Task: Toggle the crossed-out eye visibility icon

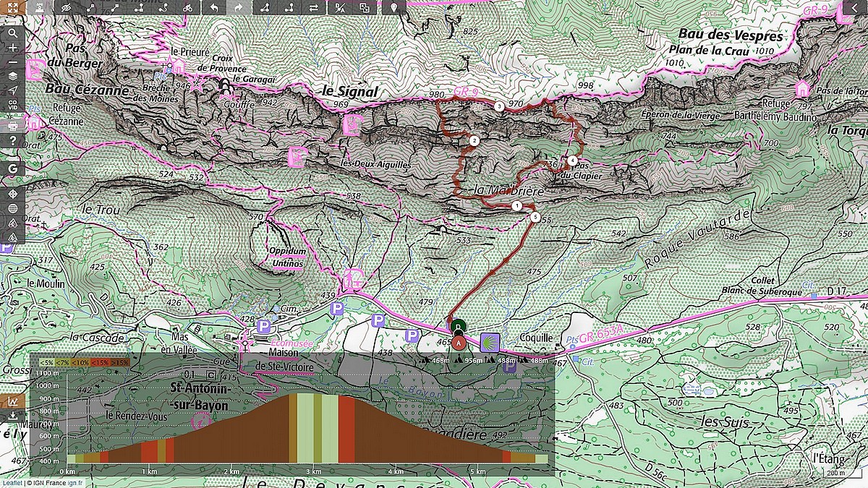Action: pyautogui.click(x=67, y=8)
